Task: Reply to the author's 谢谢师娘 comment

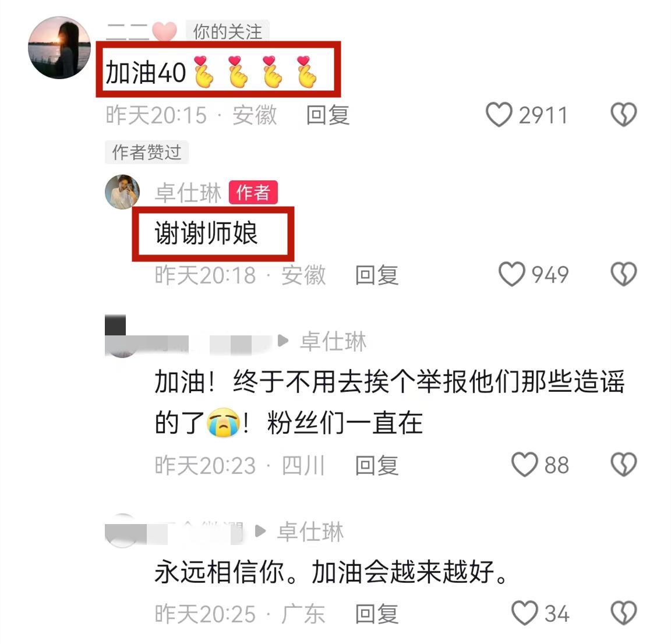Action: coord(377,275)
